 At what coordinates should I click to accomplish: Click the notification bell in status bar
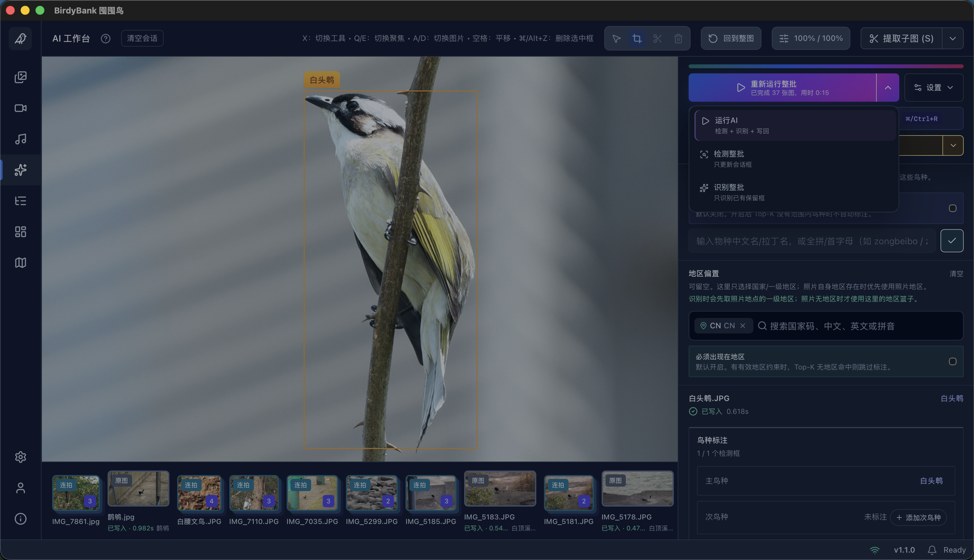[x=932, y=550]
